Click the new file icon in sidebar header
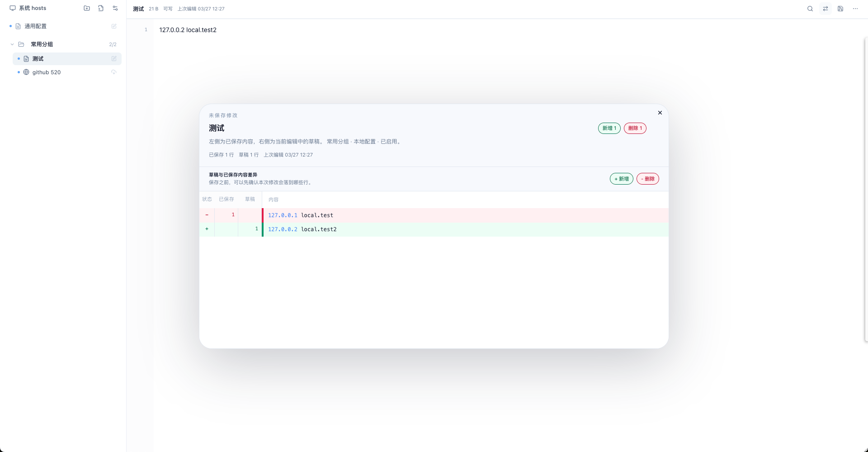The width and height of the screenshot is (868, 452). 101,8
